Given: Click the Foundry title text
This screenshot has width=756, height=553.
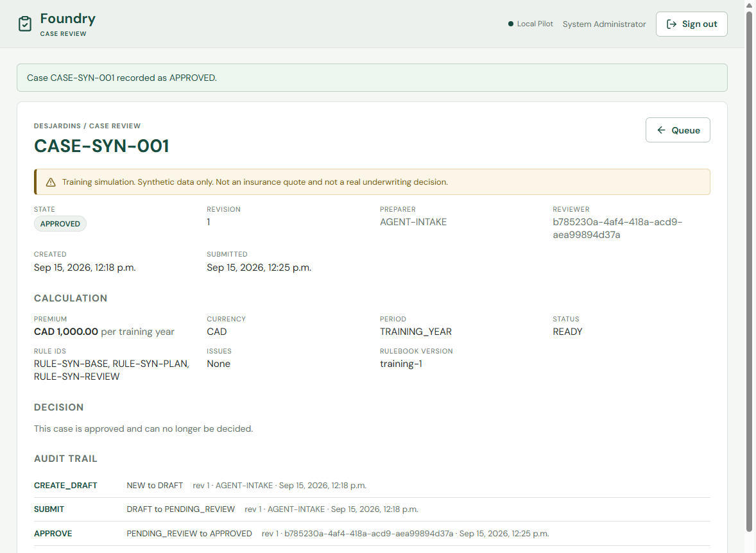Looking at the screenshot, I should (67, 19).
